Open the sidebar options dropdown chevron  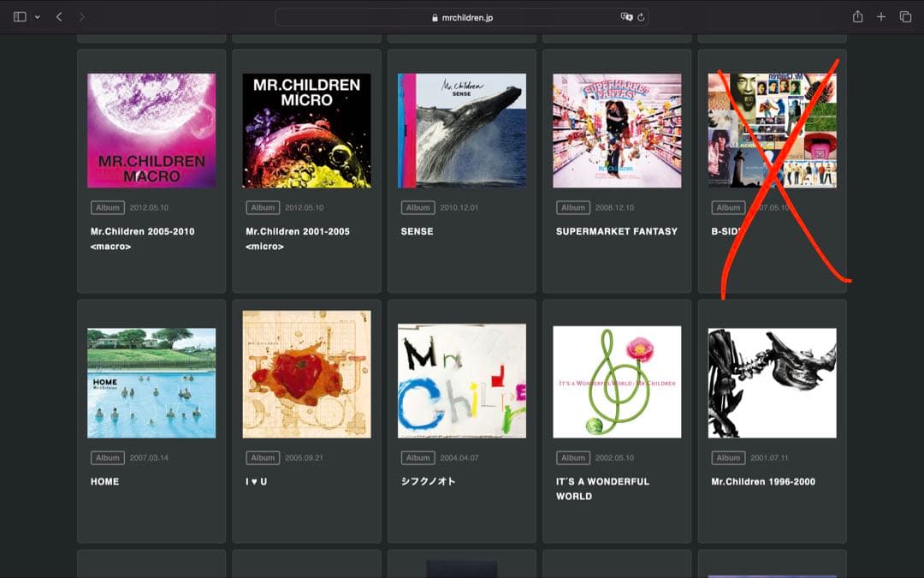(x=37, y=17)
